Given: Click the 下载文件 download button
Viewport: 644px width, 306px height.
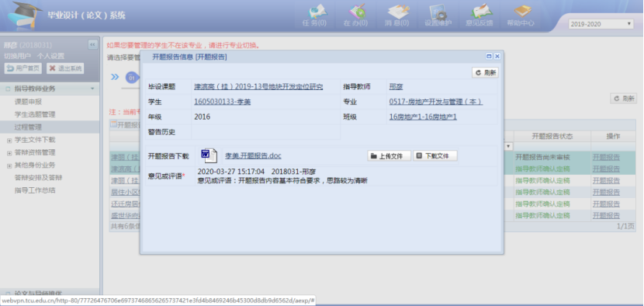Looking at the screenshot, I should (435, 156).
